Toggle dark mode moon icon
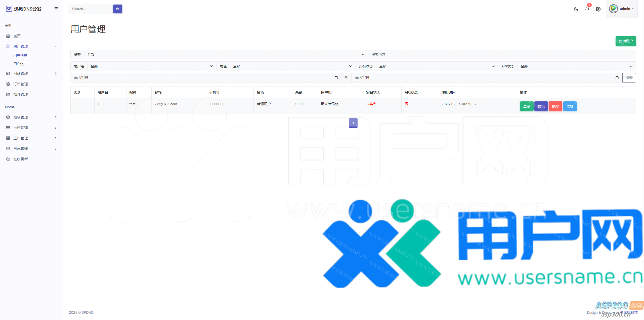Viewport: 644px width, 320px height. pos(576,9)
